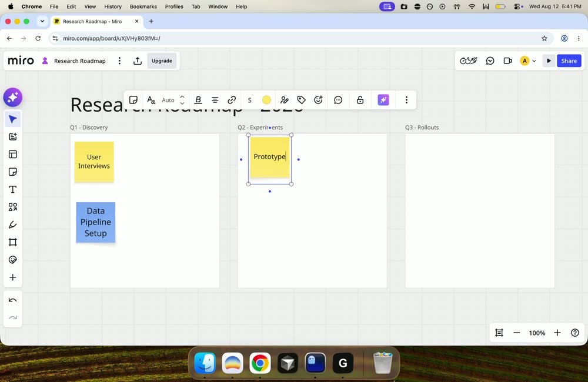The height and width of the screenshot is (382, 588).
Task: Click the miro logo
Action: coord(21,61)
